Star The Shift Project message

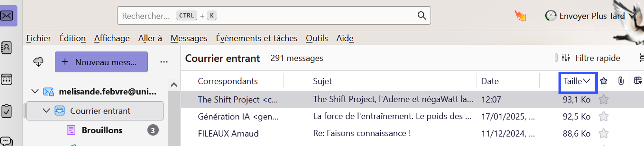click(603, 99)
